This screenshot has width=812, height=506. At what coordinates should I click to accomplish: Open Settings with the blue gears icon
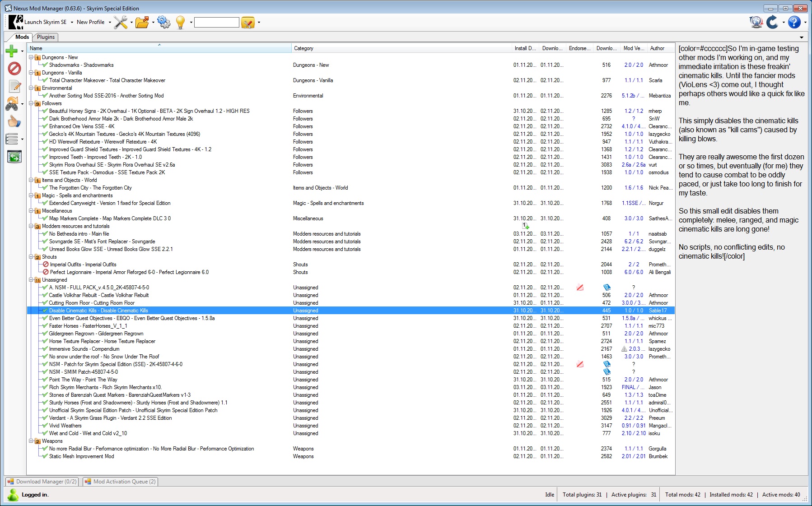164,22
